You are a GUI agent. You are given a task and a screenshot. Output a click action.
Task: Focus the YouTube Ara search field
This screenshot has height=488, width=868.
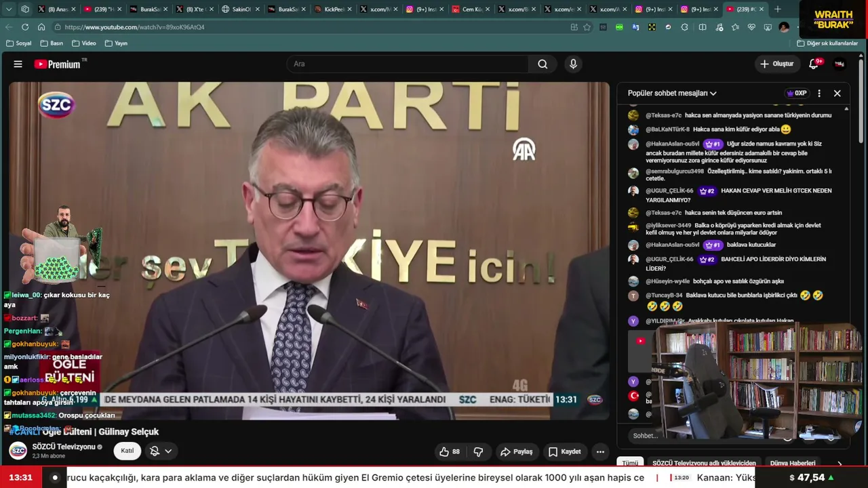408,64
